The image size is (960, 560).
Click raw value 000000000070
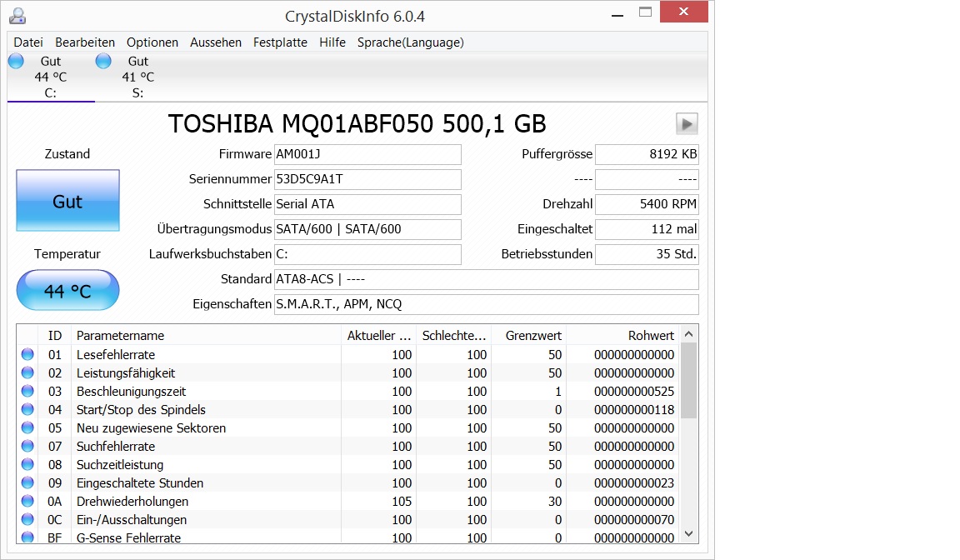coord(633,520)
